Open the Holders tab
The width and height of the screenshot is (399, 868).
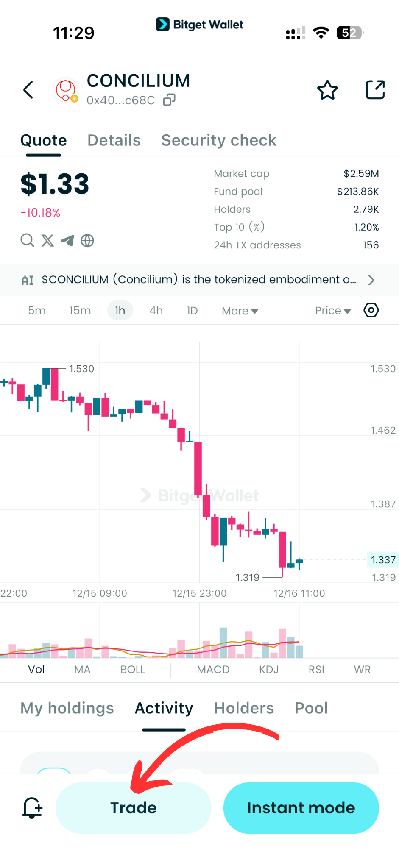point(244,708)
